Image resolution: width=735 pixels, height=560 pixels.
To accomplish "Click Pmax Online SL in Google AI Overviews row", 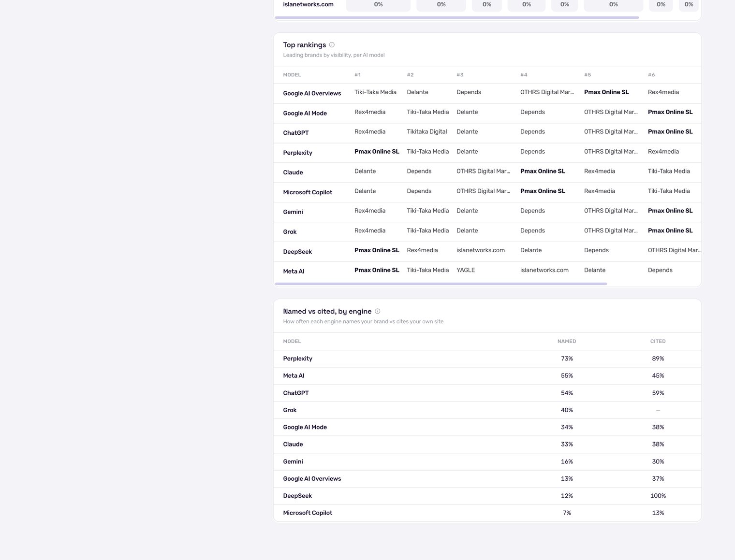I will point(606,92).
